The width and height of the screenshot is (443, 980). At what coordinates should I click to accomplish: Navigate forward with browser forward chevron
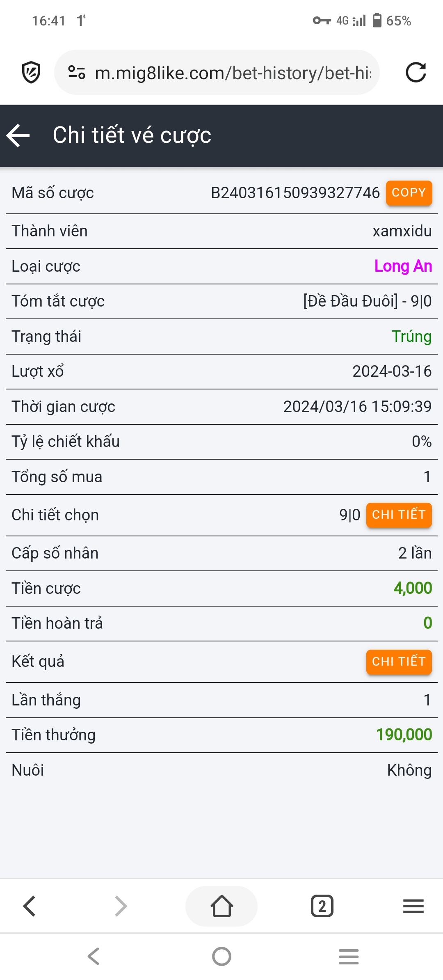(x=121, y=906)
